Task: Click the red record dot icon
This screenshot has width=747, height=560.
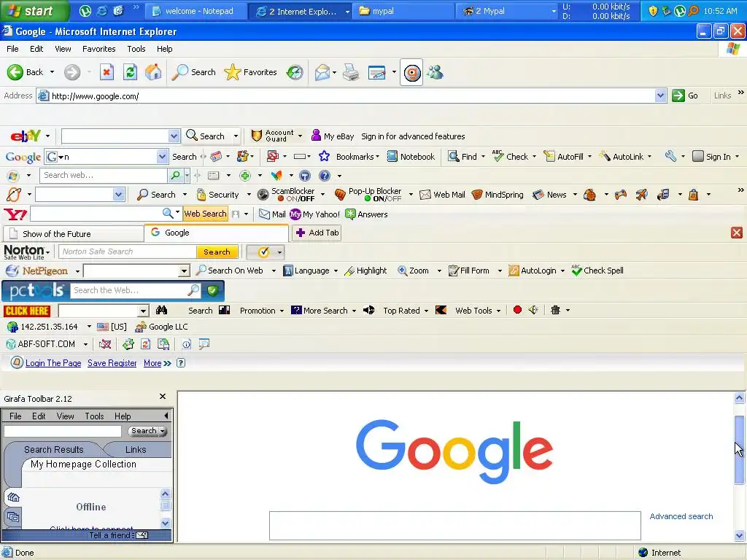Action: pos(517,310)
